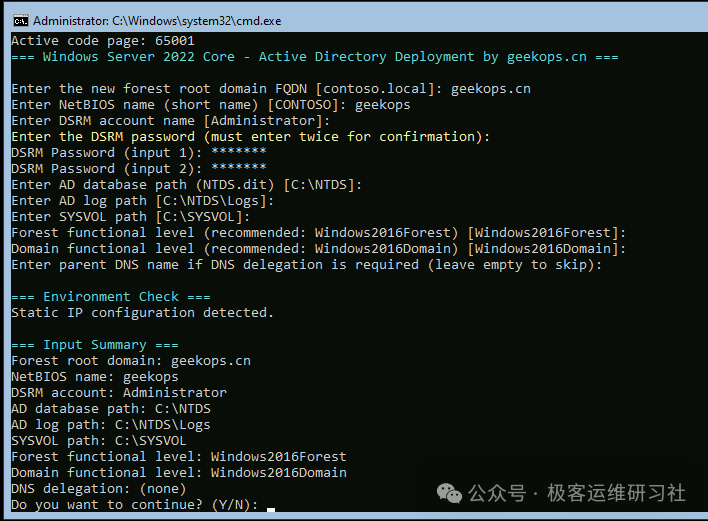Click the DSRM Password (input 1) asterisks
708x521 pixels.
click(x=238, y=153)
